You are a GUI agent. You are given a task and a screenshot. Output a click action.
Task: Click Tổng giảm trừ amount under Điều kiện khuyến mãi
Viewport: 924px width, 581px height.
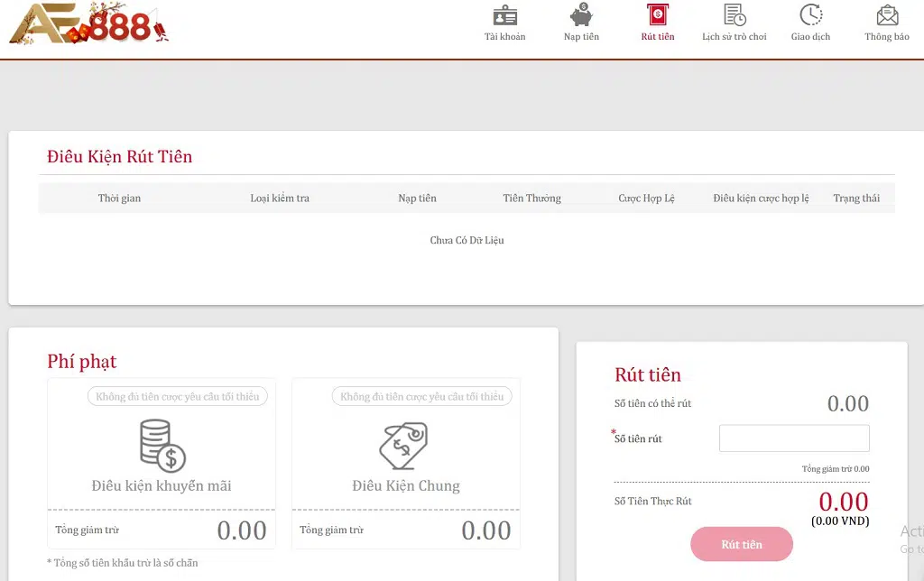(241, 530)
